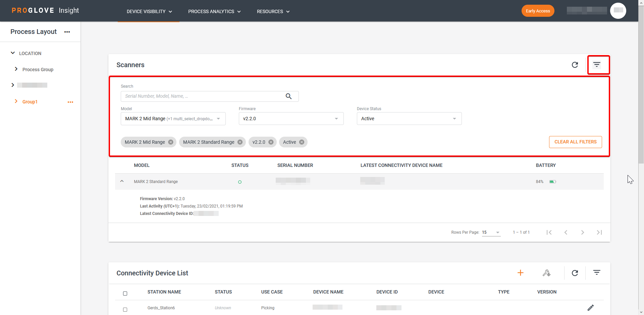The image size is (644, 315).
Task: Click CLEAR ALL FILTERS button
Action: click(x=575, y=142)
